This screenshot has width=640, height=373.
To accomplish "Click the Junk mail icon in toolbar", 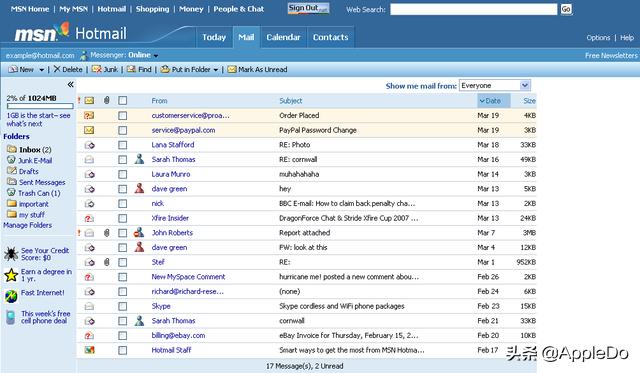I will (96, 69).
